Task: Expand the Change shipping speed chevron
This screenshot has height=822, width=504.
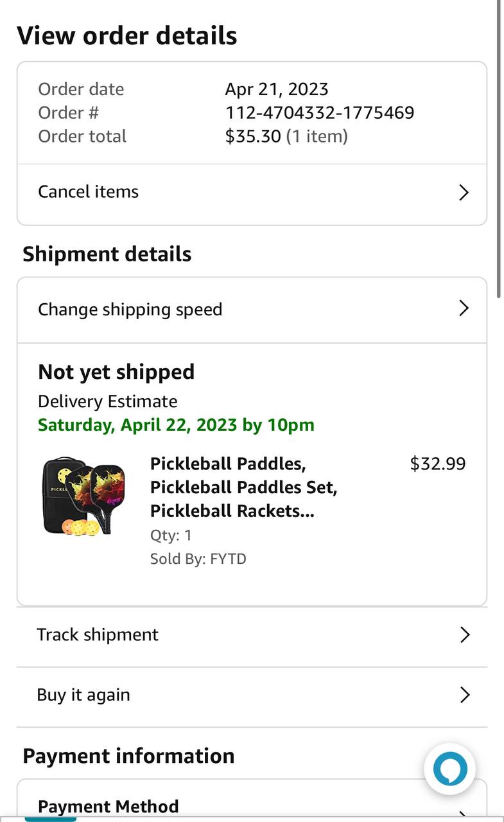Action: click(464, 309)
